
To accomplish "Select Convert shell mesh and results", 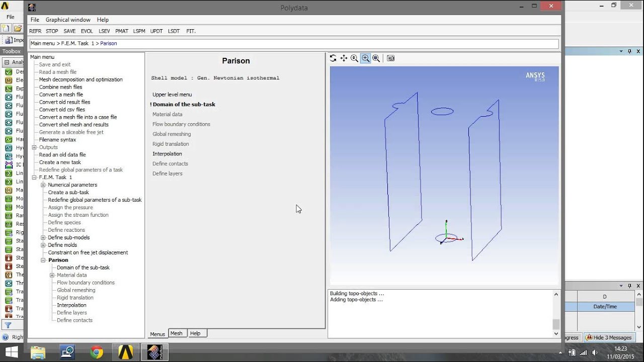I will tap(74, 125).
